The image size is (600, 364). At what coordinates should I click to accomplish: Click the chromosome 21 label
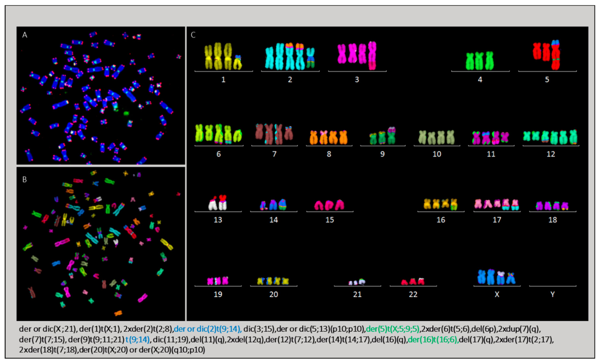(357, 294)
